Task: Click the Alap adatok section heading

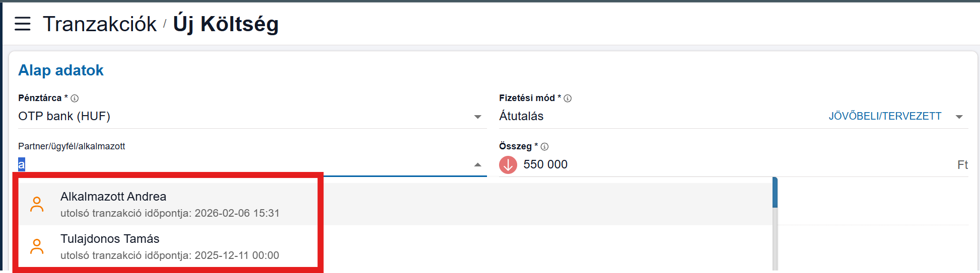Action: [x=61, y=70]
